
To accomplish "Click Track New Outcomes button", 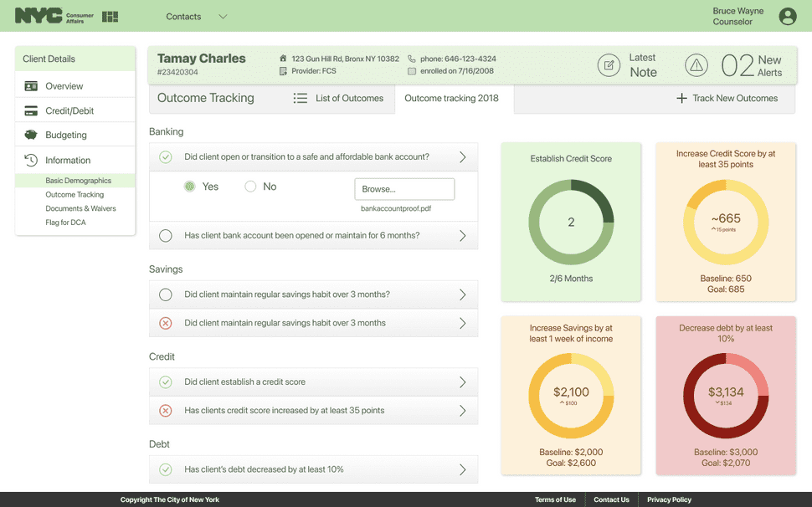I will tap(727, 98).
